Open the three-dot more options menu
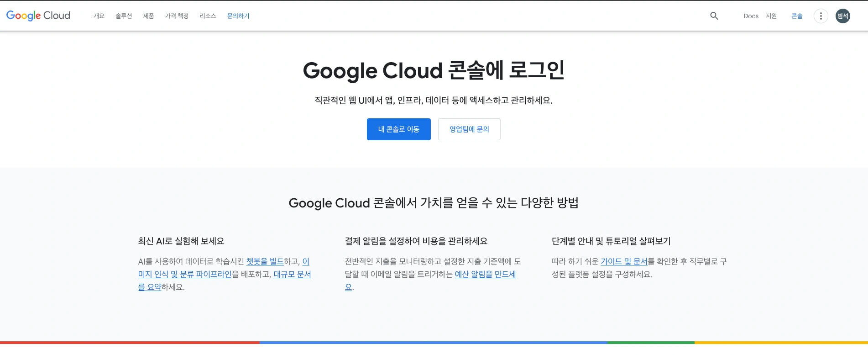868x355 pixels. click(x=821, y=16)
